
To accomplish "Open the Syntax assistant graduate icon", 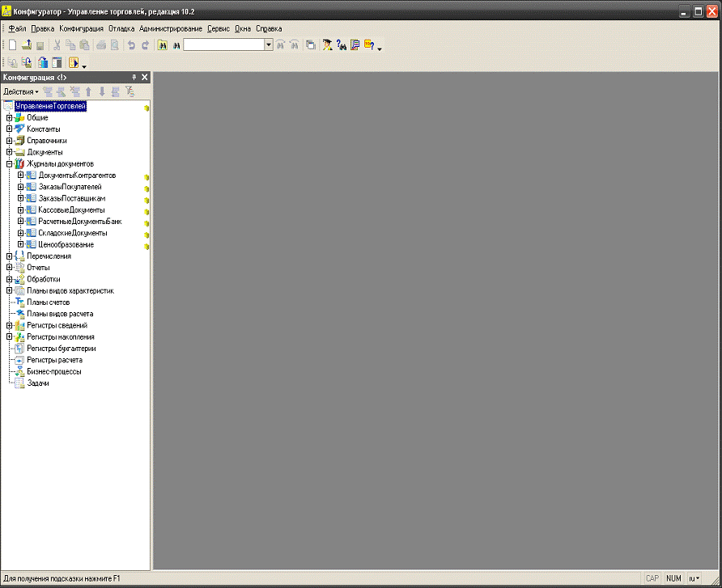I will coord(327,44).
